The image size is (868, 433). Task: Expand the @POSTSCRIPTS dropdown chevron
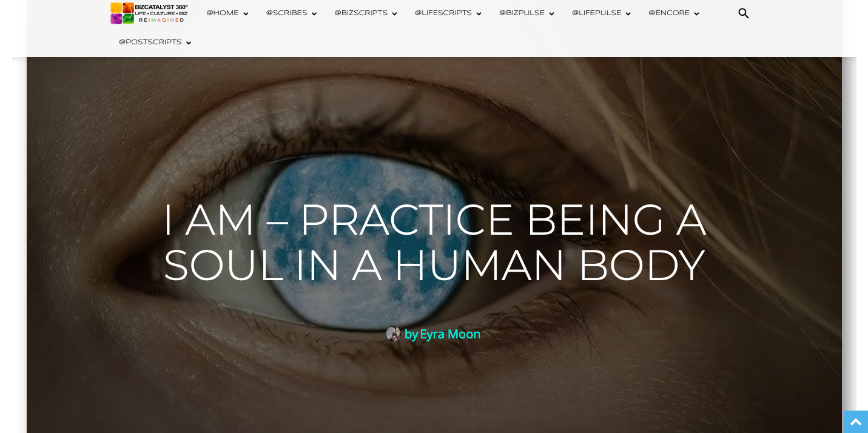[x=188, y=43]
